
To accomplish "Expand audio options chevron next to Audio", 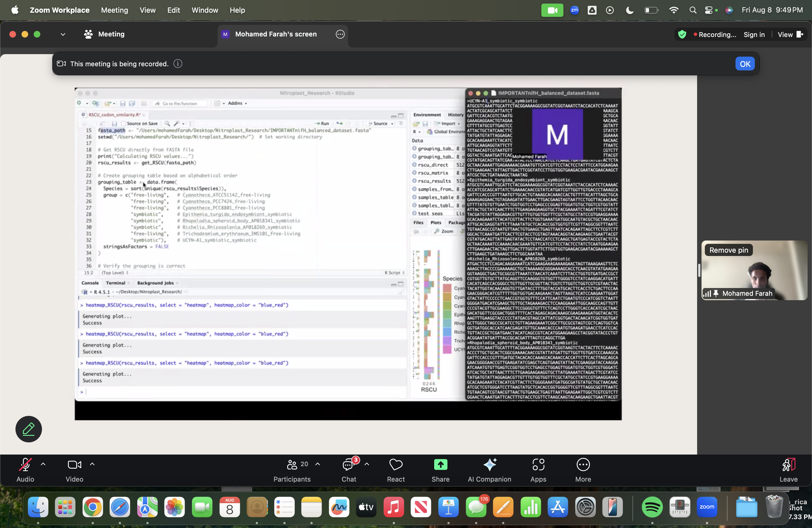I will tap(43, 464).
